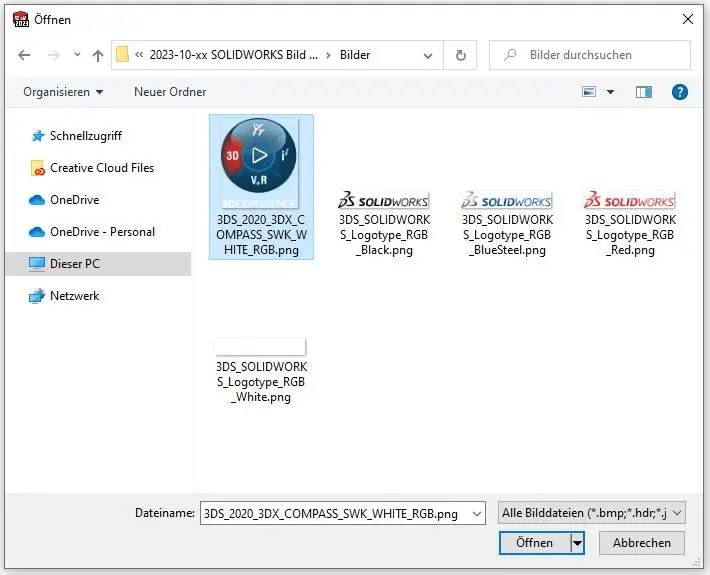Select the SOLIDWORKS Logotype Red thumbnail

point(629,225)
